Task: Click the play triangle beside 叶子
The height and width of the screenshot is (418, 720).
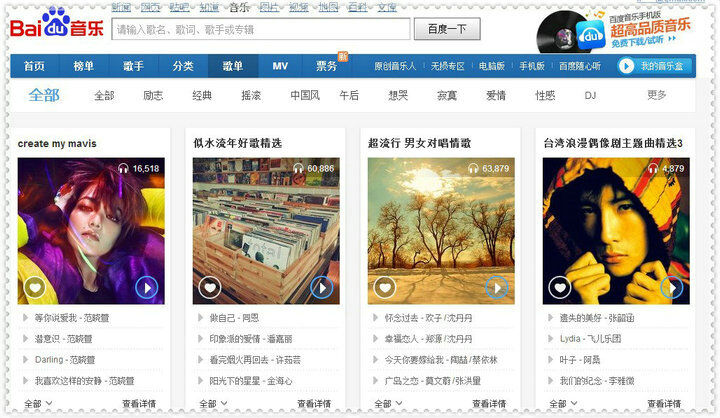Action: pos(550,360)
